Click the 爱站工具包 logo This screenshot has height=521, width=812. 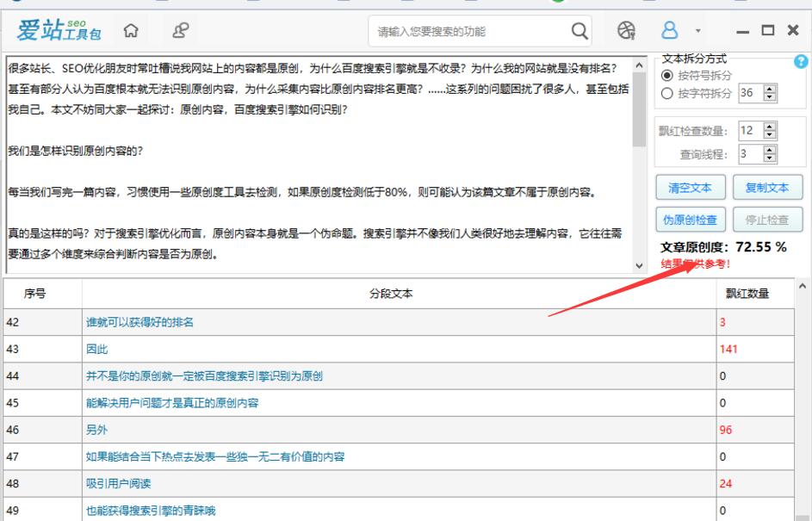(58, 32)
